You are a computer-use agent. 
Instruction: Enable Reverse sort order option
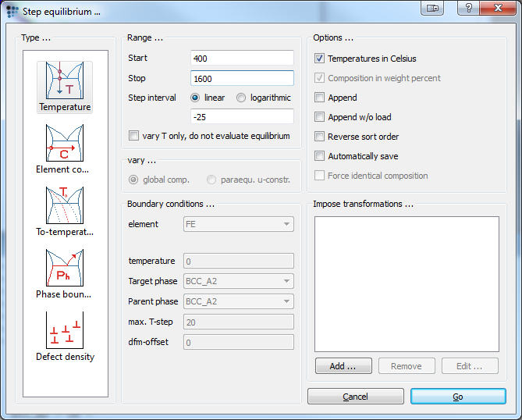[320, 137]
